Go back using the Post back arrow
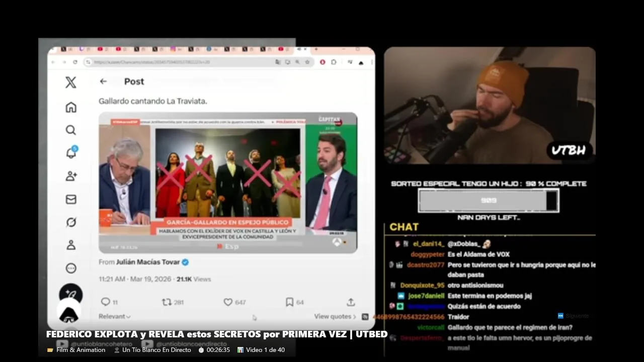 click(103, 81)
